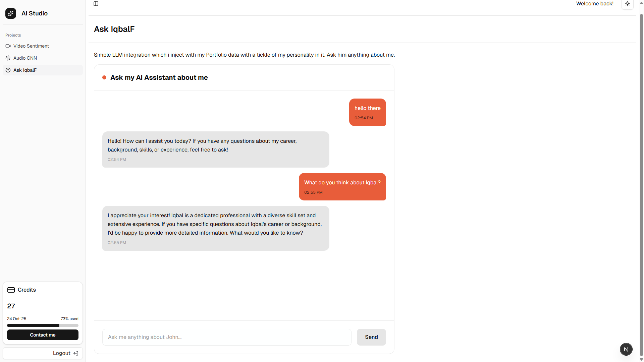Focus the Ask me anything input field
The height and width of the screenshot is (362, 644).
coord(227,337)
